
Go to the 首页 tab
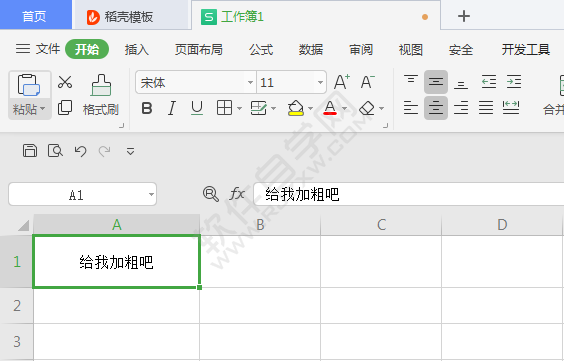pos(35,16)
